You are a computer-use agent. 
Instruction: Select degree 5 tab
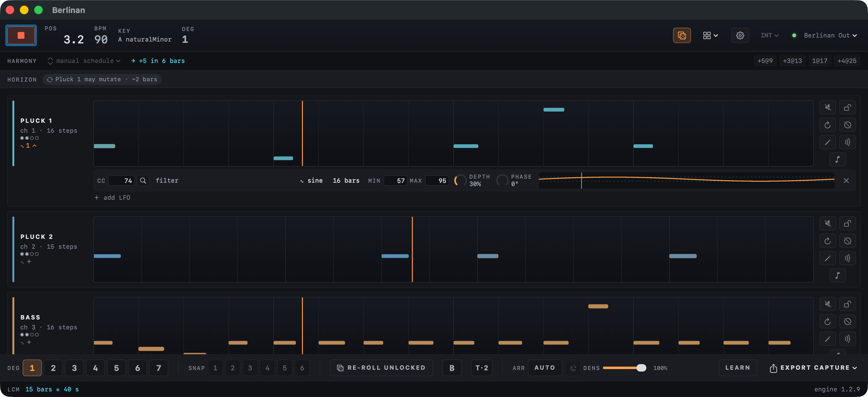click(116, 368)
